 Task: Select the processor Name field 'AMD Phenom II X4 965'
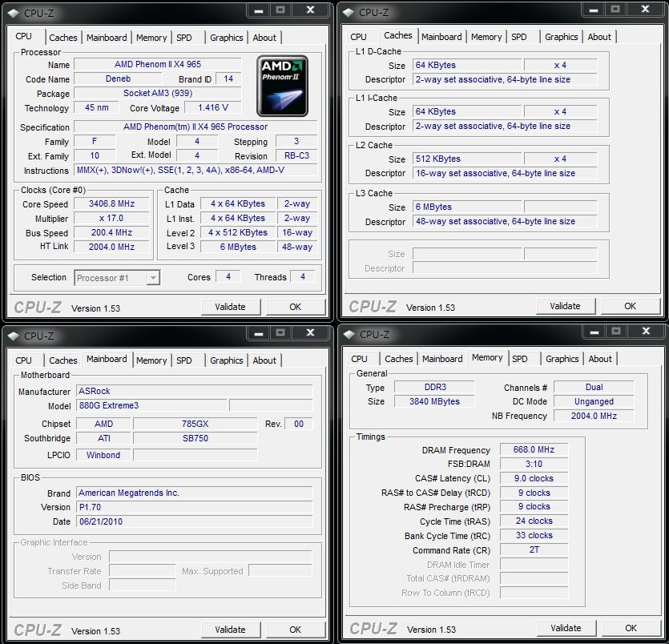158,64
